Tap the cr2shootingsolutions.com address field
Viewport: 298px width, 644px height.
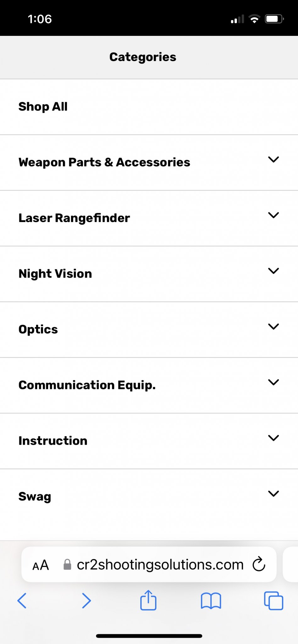(149, 564)
